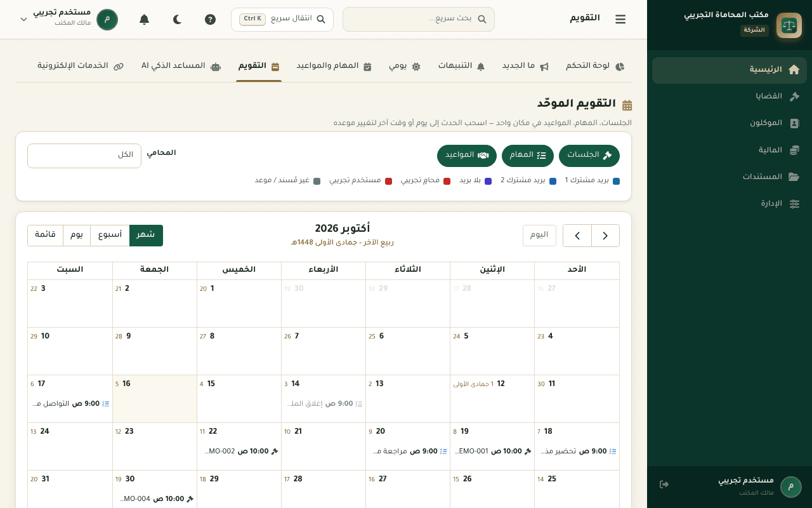Open the hamburger menu icon

(620, 19)
